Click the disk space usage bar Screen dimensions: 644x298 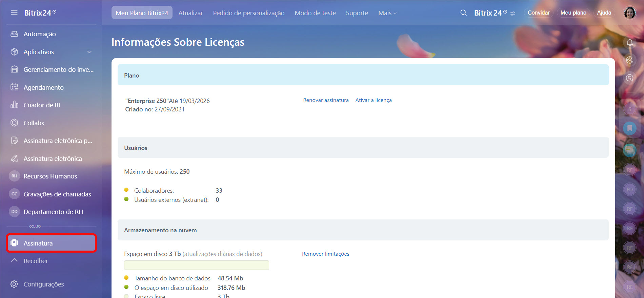pyautogui.click(x=197, y=265)
